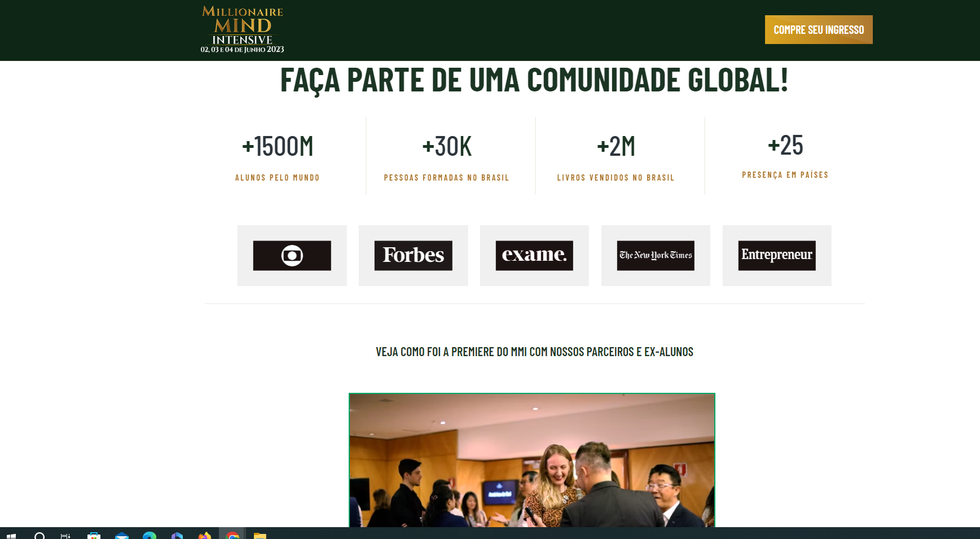The image size is (980, 539).
Task: Click the +25 statistic
Action: click(785, 145)
